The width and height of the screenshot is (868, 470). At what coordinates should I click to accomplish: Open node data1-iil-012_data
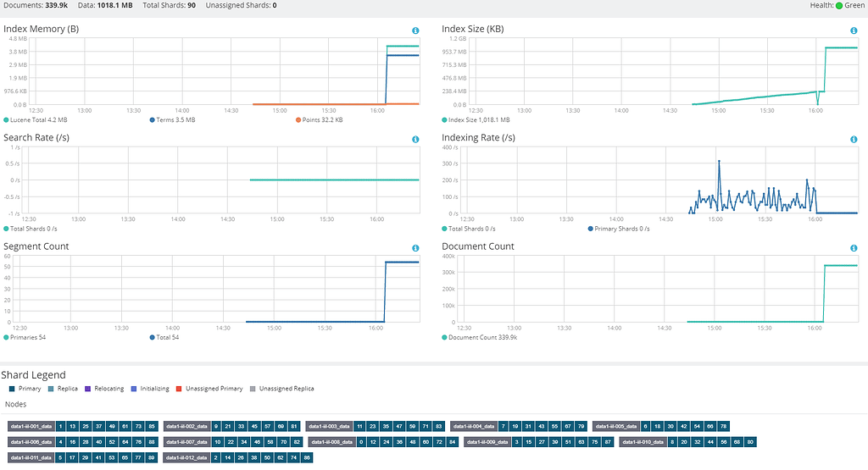(x=186, y=457)
